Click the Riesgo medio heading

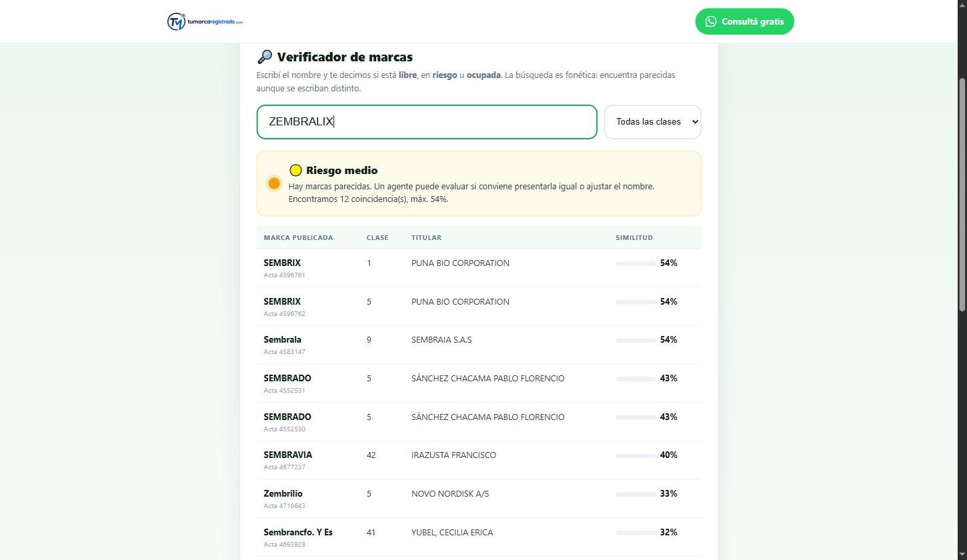pos(341,170)
